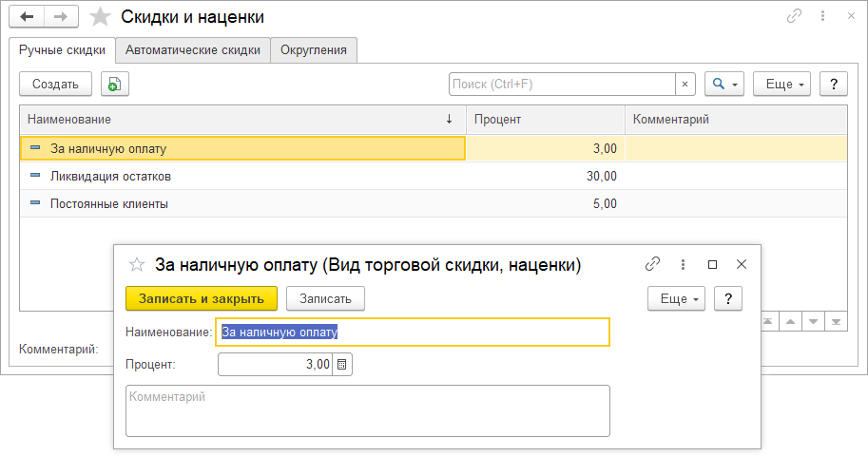Add Скидки и наценки to favorites star

click(x=99, y=17)
